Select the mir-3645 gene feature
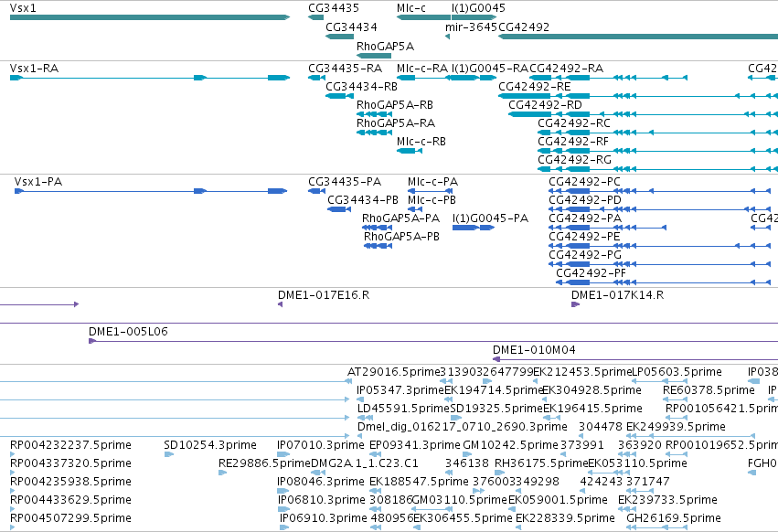 coord(448,37)
